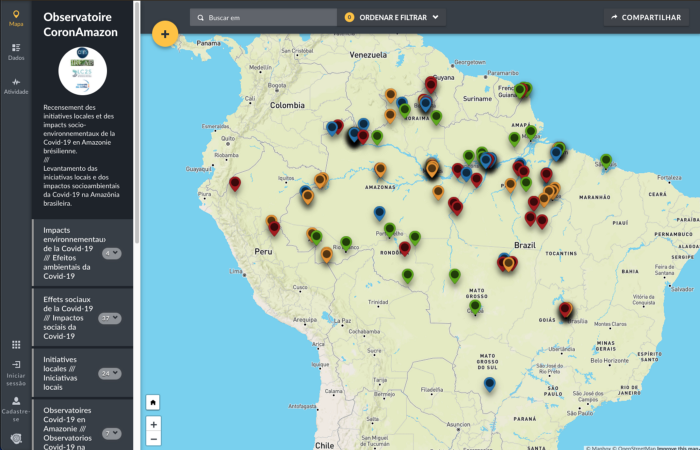Click the Cadastre-se sign-up icon

(16, 405)
